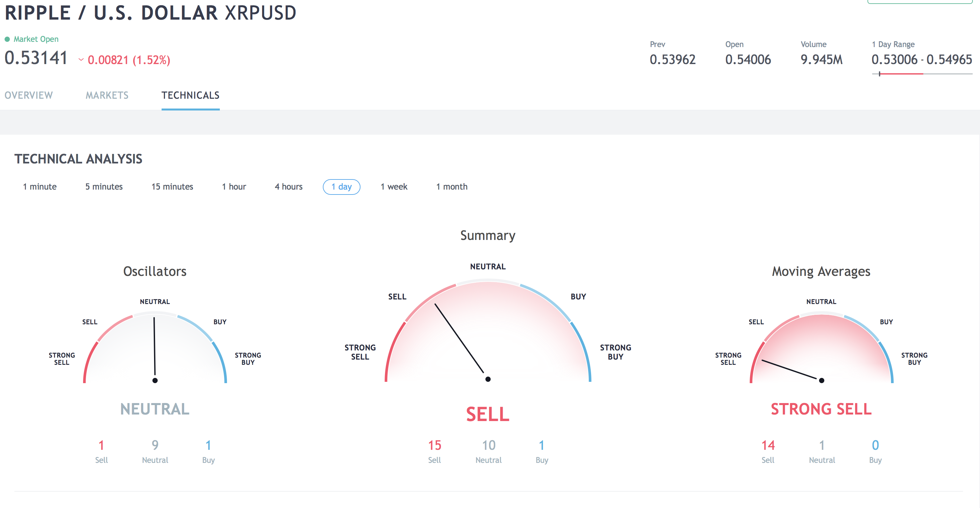
Task: Click the Oscillators NEUTRAL result label
Action: click(155, 409)
